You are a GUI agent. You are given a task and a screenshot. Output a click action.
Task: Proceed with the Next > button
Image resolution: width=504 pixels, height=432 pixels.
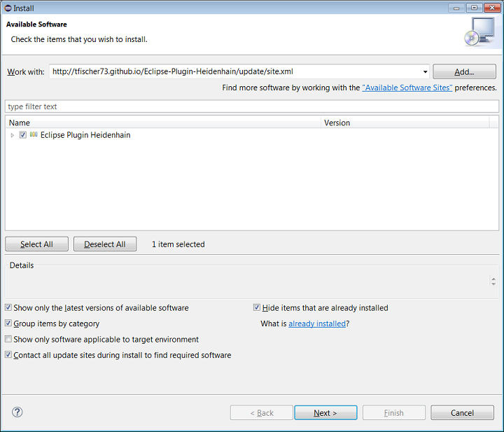(x=325, y=412)
